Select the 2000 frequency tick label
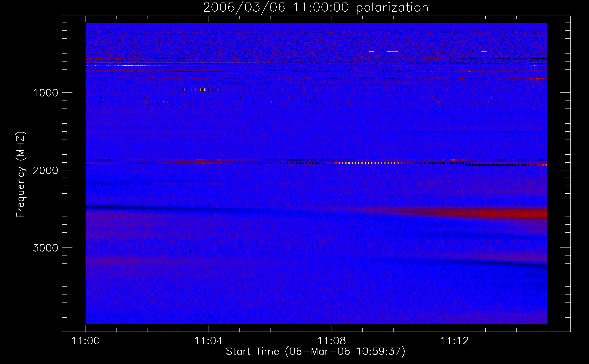The image size is (589, 364). (x=46, y=170)
